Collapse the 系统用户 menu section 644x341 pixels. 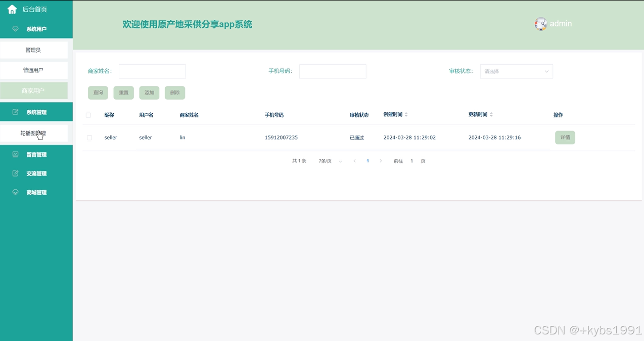tap(36, 29)
